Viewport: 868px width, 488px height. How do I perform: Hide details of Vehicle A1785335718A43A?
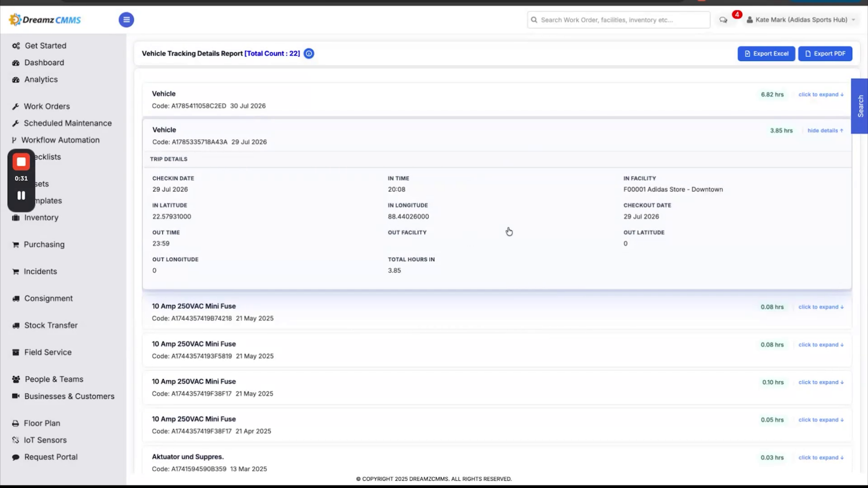pos(825,130)
